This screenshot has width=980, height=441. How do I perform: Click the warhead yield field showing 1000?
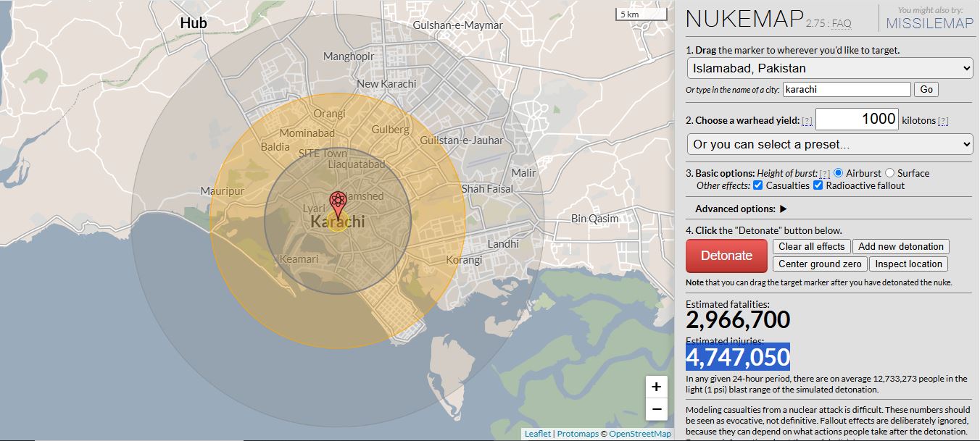(x=857, y=119)
